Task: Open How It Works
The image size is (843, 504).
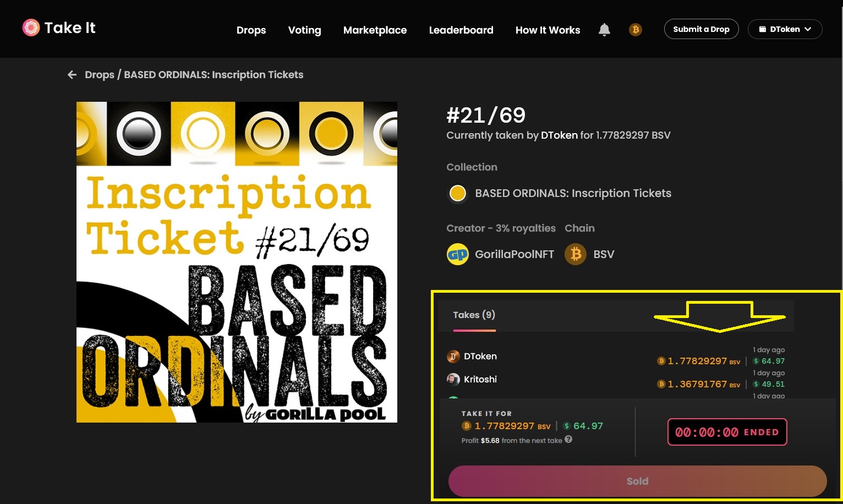Action: (548, 30)
